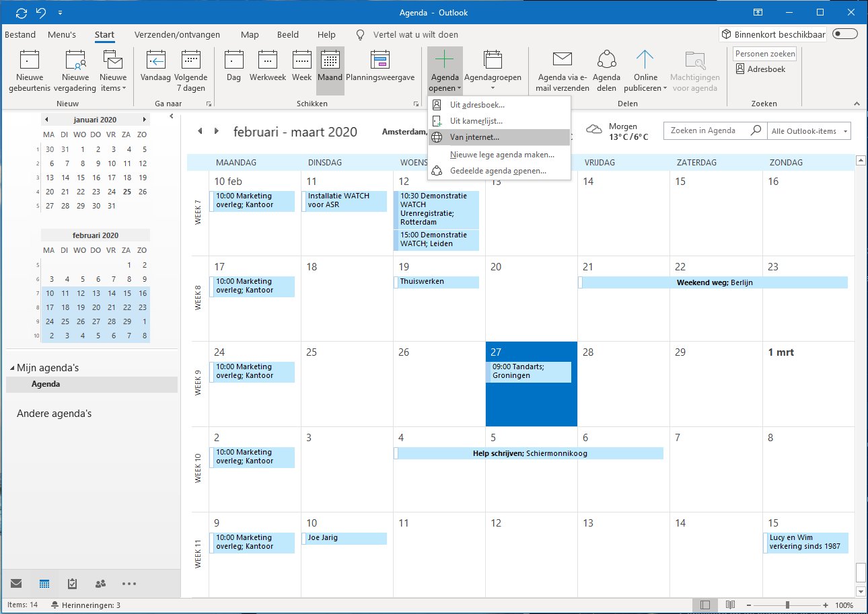
Task: Open the Menu's tab
Action: tap(62, 34)
